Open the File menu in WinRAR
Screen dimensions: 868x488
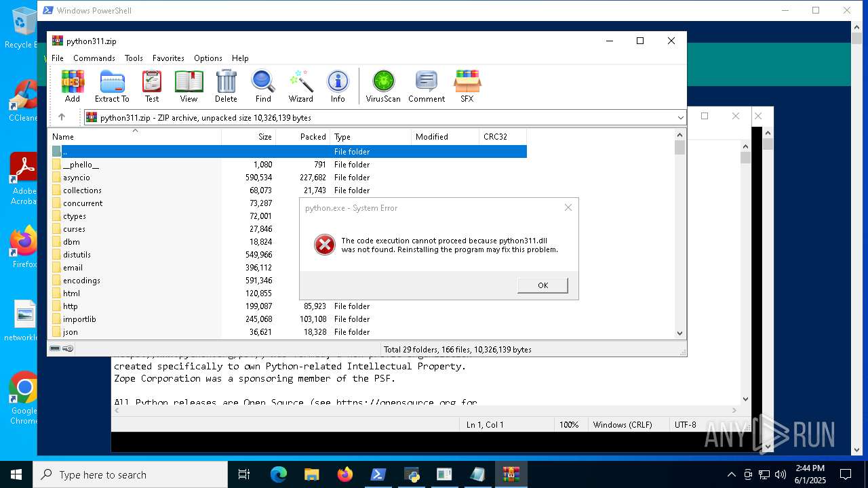(58, 58)
